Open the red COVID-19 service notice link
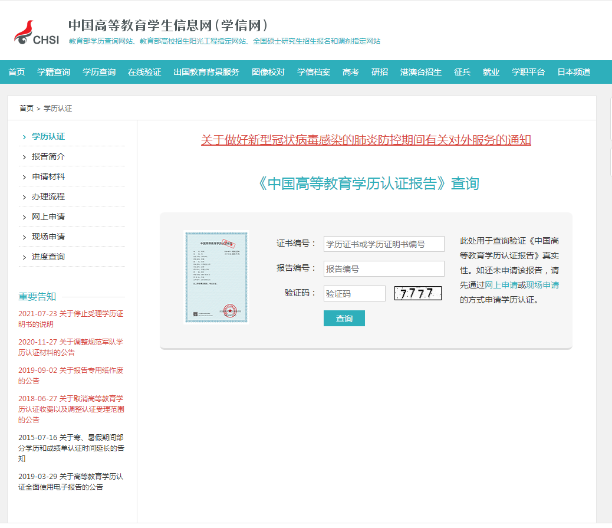612x528 pixels. pos(365,140)
